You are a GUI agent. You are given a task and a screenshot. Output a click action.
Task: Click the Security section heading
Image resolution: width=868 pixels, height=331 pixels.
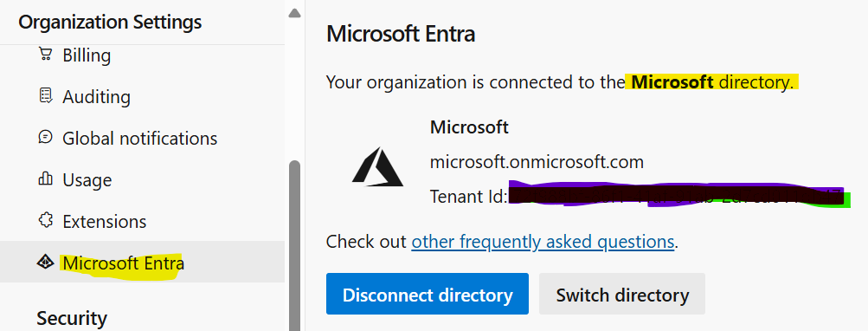[72, 318]
